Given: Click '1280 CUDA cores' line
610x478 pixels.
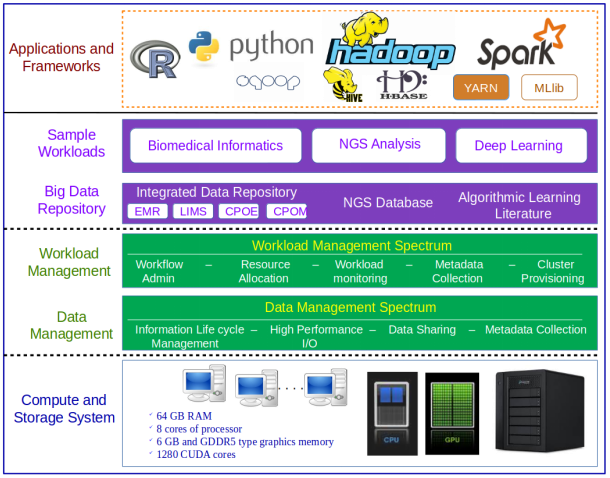Looking at the screenshot, I should point(196,455).
